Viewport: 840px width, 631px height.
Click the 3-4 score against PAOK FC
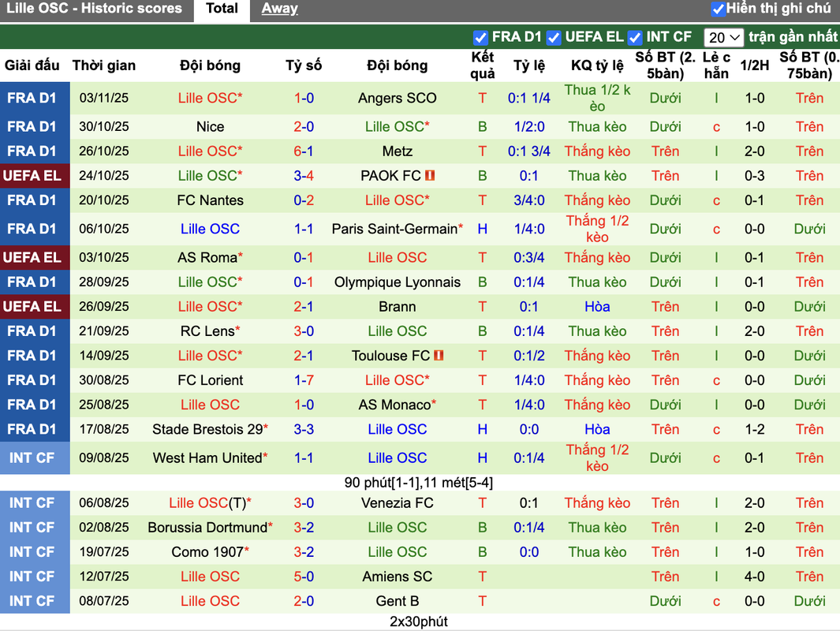point(303,176)
